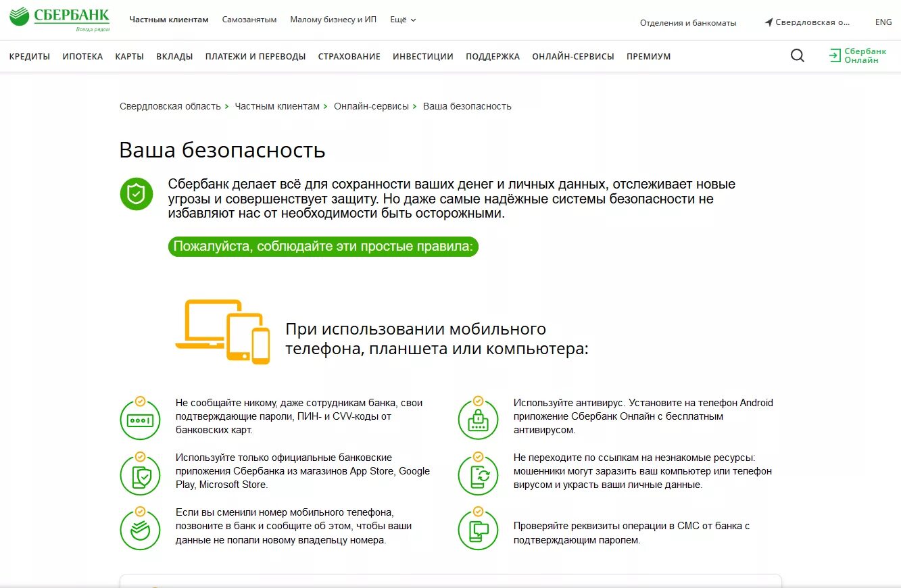Click the 'Ваша безопасность' page heading
Image resolution: width=901 pixels, height=588 pixels.
222,150
